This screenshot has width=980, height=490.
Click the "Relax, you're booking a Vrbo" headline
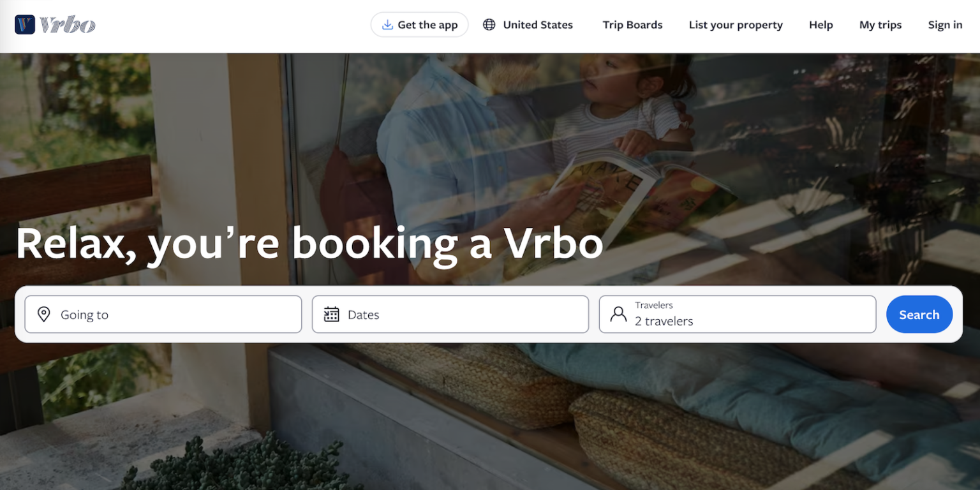click(x=309, y=243)
